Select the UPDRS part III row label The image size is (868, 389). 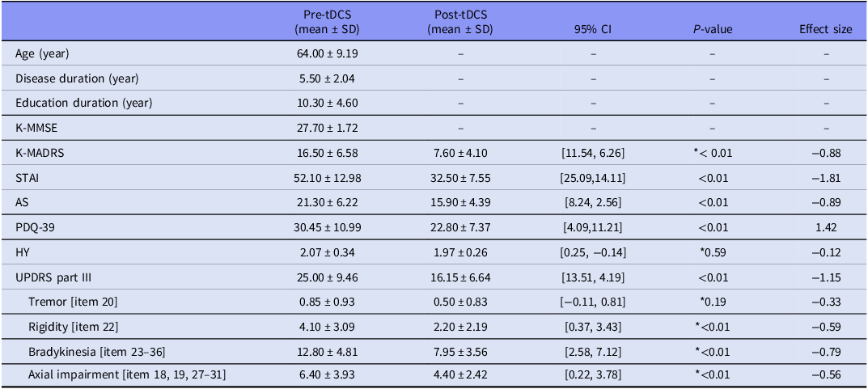click(50, 277)
